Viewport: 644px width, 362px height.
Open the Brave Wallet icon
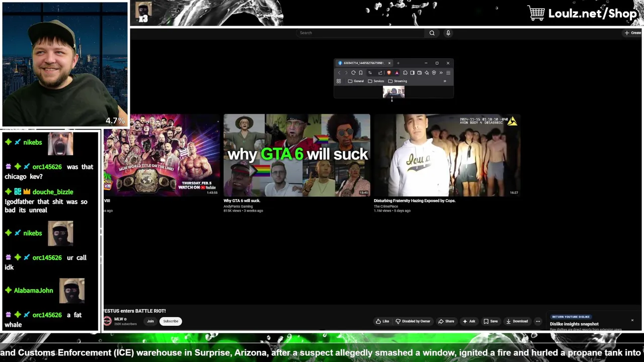point(420,73)
